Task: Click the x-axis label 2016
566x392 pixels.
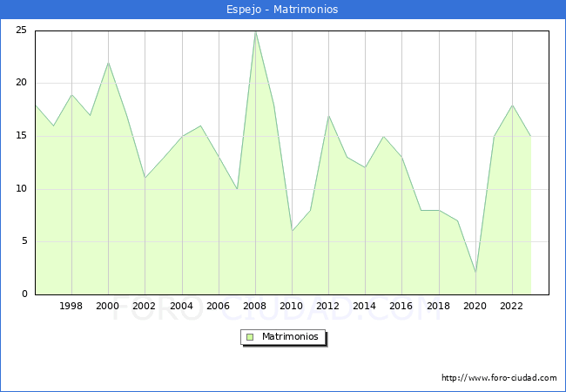Action: coord(401,306)
